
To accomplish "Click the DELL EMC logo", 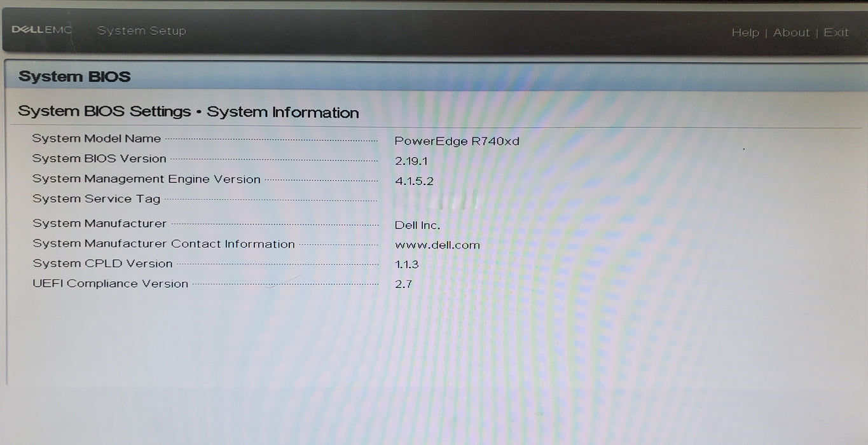I will (x=41, y=30).
